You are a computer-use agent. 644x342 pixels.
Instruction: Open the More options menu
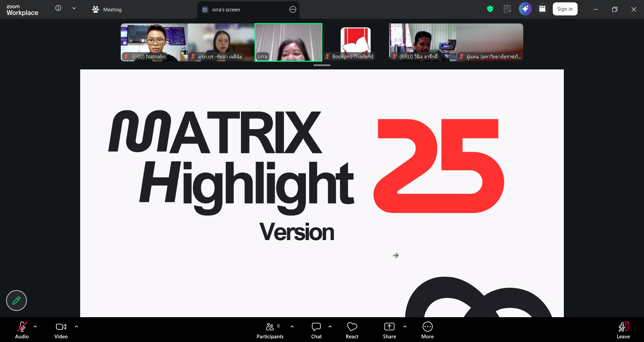coord(428,330)
